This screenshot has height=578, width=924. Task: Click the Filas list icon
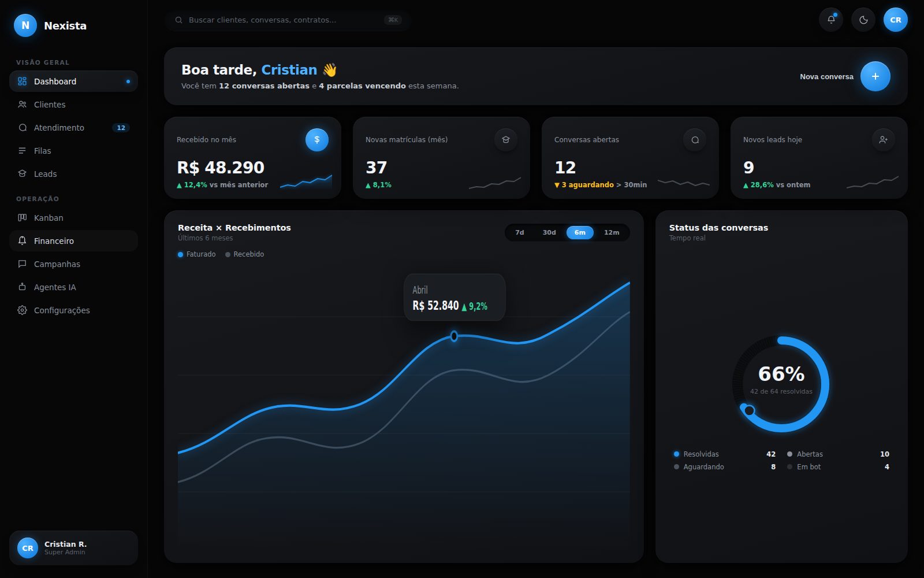coord(22,151)
